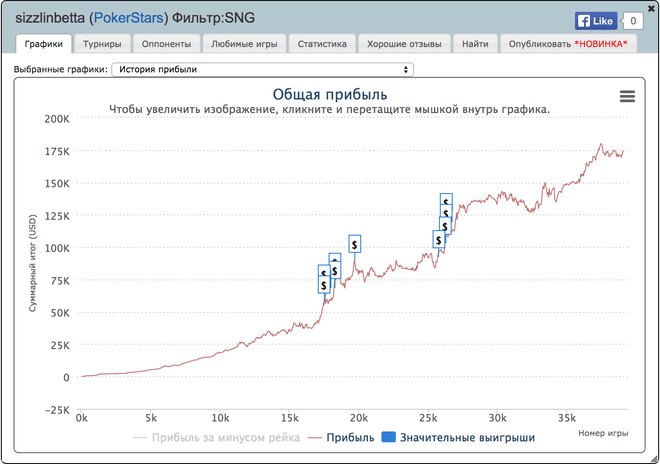Open the PokerStars network link

(x=128, y=18)
